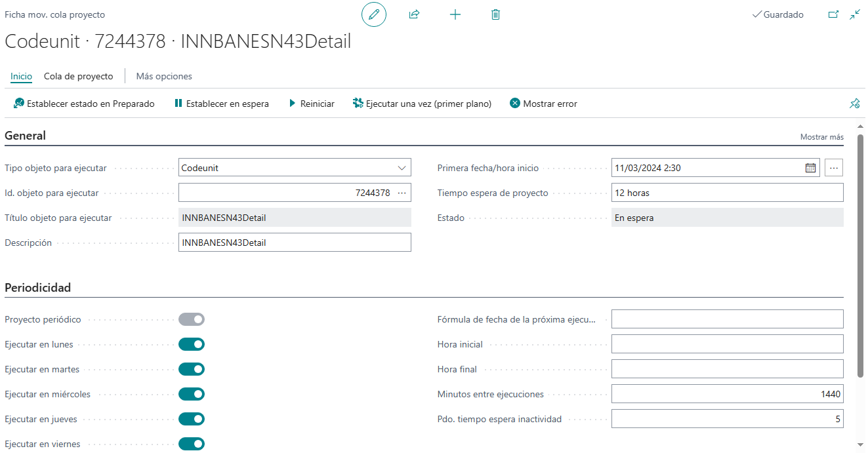This screenshot has width=868, height=453.
Task: Toggle Proyecto periódico switch
Action: click(192, 319)
